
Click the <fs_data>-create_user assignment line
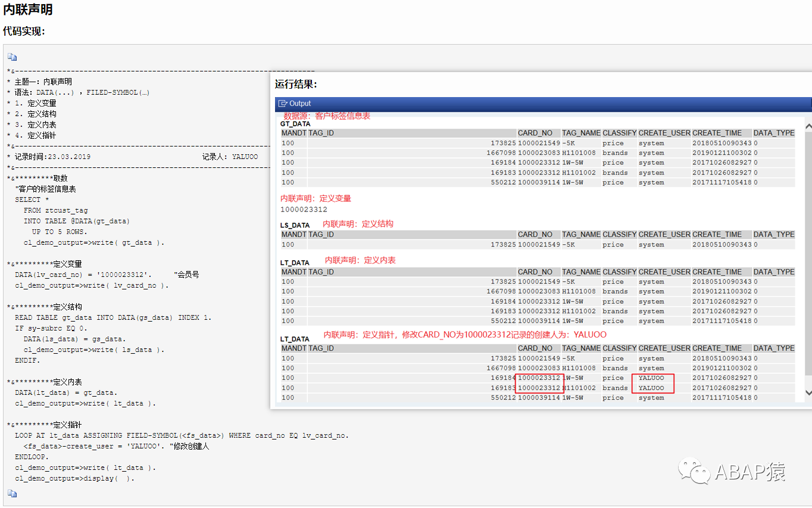click(116, 446)
